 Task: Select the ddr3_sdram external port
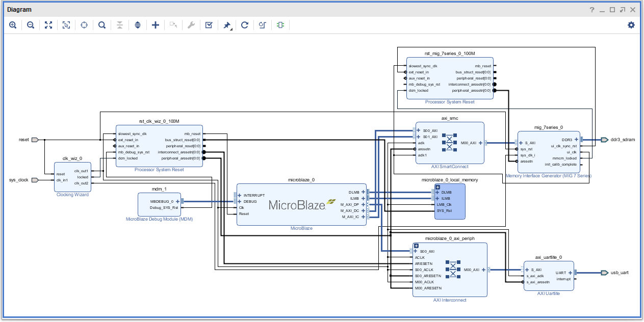605,140
